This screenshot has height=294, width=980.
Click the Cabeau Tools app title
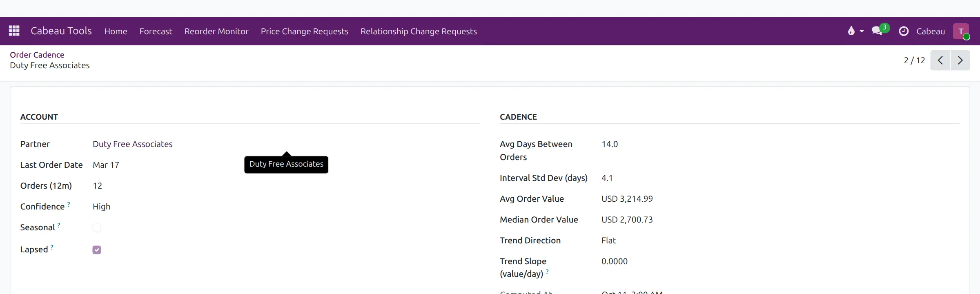tap(61, 31)
